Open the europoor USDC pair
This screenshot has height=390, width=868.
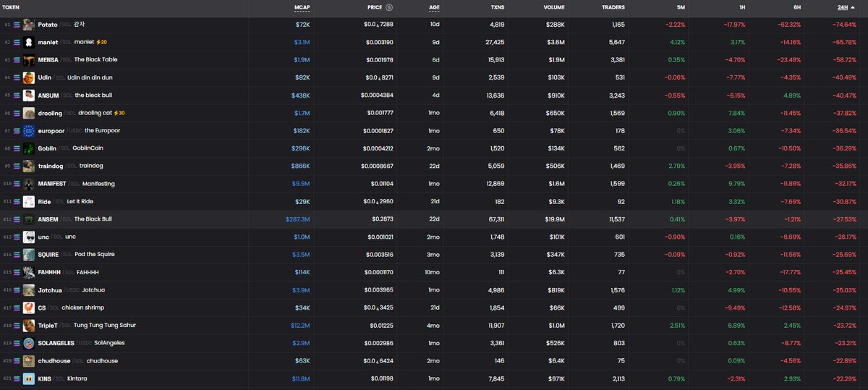pyautogui.click(x=434, y=131)
